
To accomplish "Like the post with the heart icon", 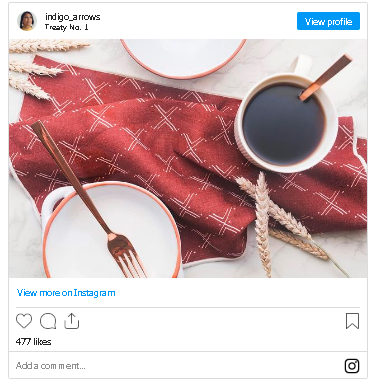I will 24,321.
